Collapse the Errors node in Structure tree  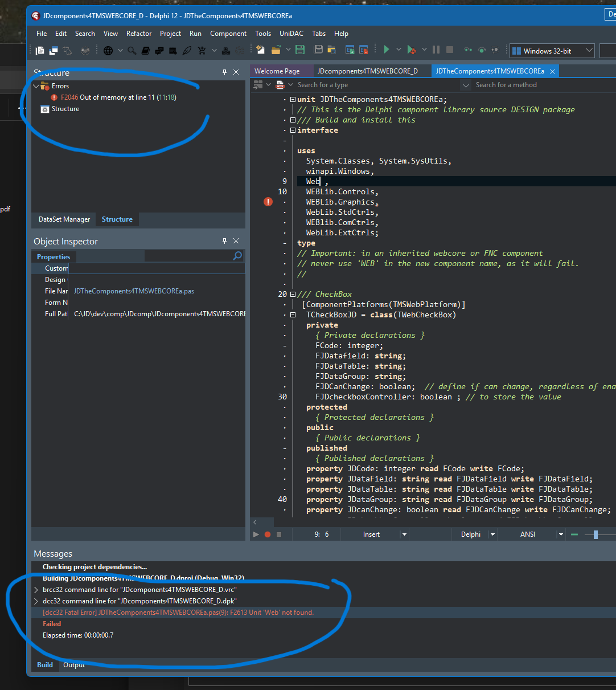point(36,86)
